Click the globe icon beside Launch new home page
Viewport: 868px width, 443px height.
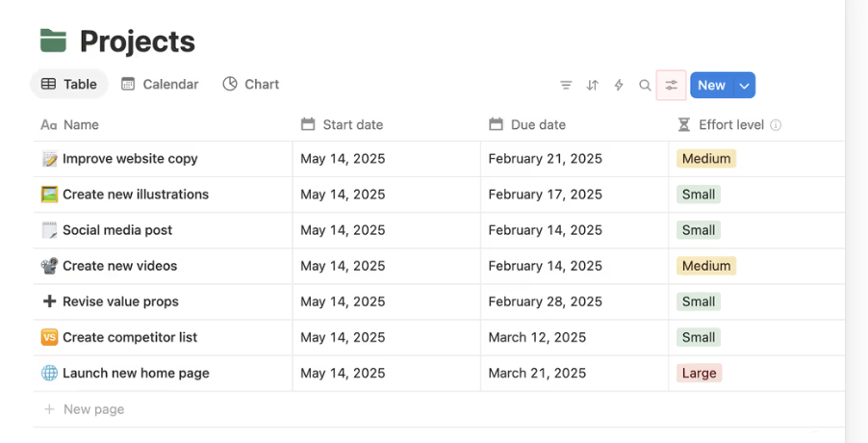[x=50, y=373]
